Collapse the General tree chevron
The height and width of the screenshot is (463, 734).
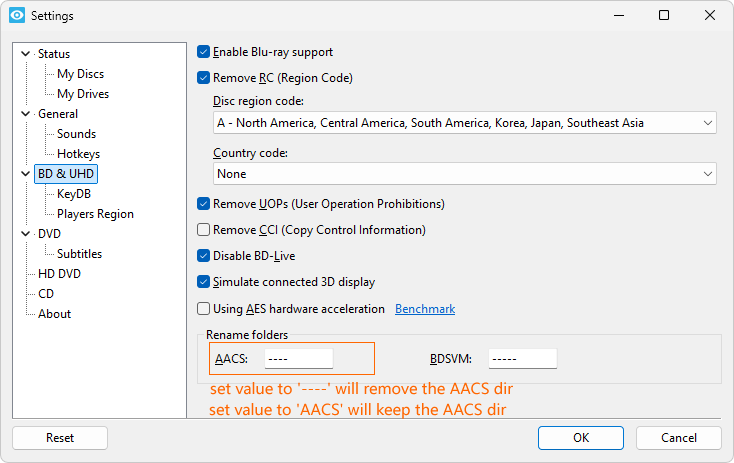[x=26, y=114]
